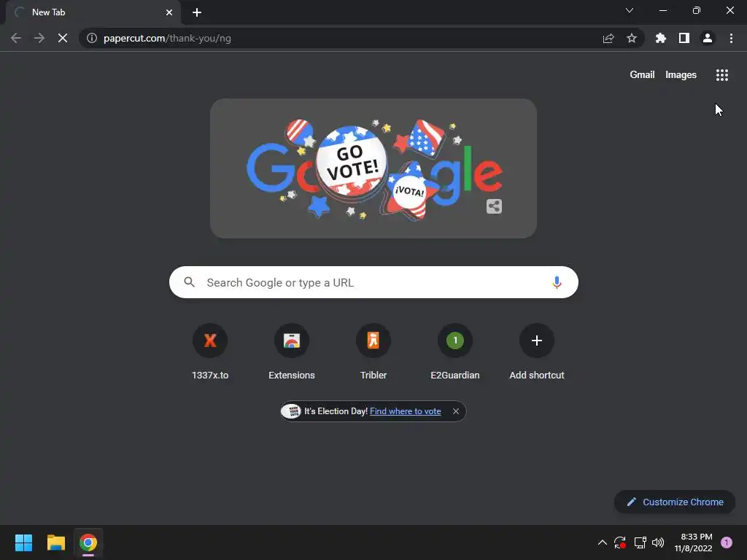747x560 pixels.
Task: Open the Extensions shortcut tile
Action: coord(292,352)
